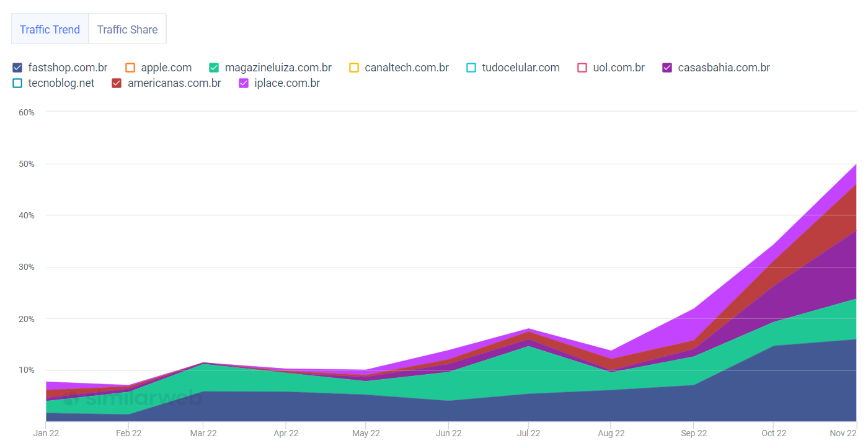Click the Nov 22 x-axis label
Screen dimensions: 868x448
pyautogui.click(x=843, y=433)
